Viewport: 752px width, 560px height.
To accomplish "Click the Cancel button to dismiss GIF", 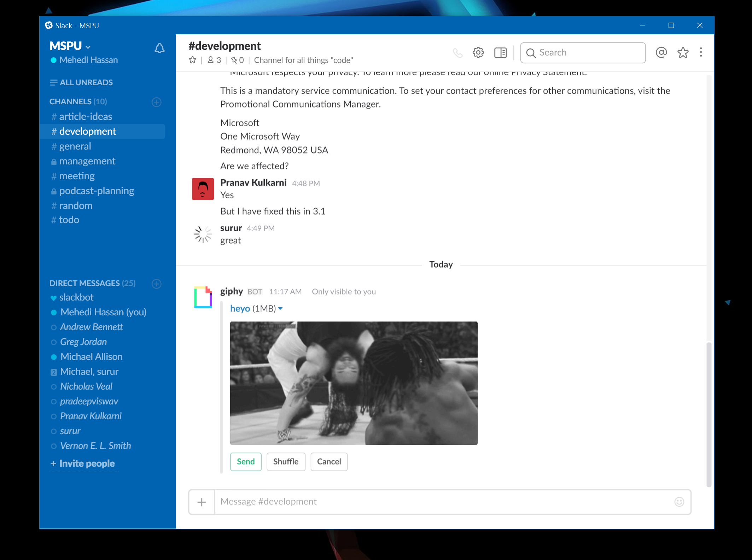I will coord(329,461).
